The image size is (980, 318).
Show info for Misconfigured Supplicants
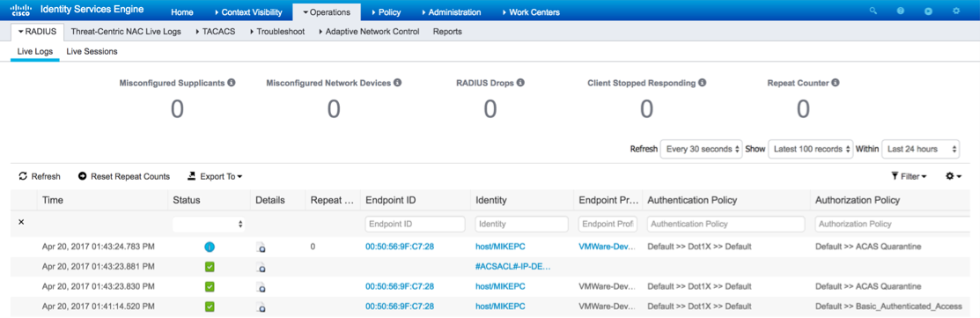click(x=232, y=83)
